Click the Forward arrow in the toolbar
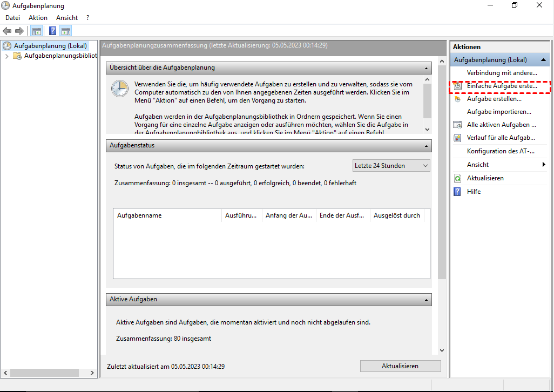 (x=19, y=31)
